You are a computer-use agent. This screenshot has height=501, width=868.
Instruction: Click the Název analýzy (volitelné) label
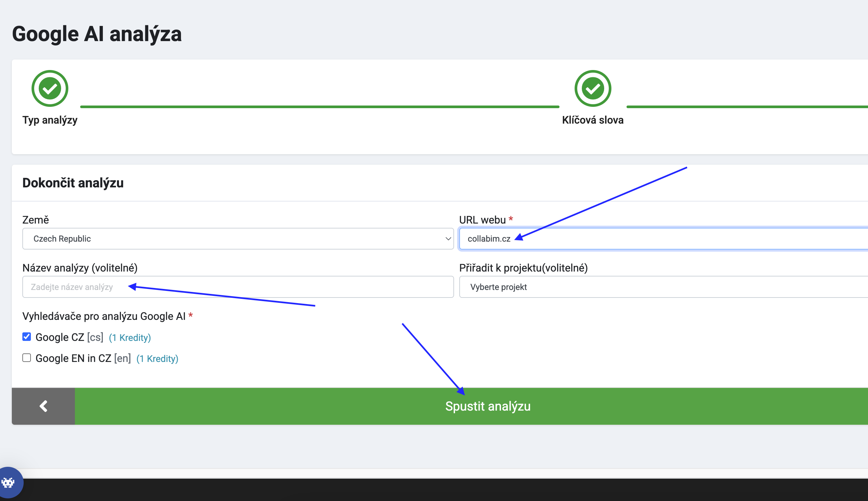point(80,268)
